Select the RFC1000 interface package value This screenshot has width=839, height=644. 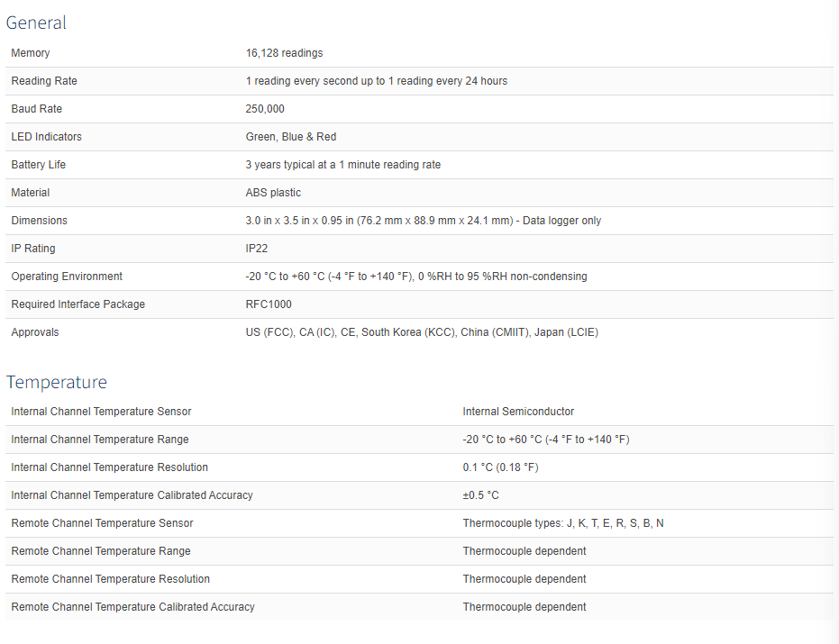coord(269,304)
